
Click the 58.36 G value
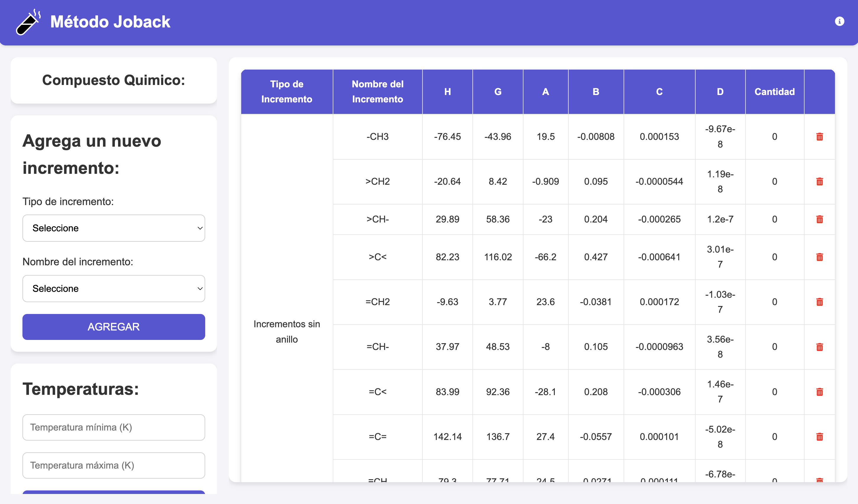coord(498,219)
